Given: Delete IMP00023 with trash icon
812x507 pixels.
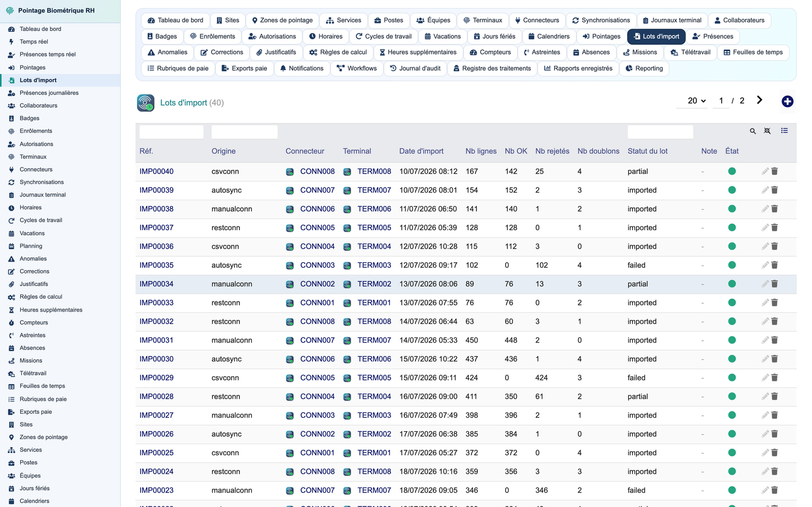Looking at the screenshot, I should 774,490.
